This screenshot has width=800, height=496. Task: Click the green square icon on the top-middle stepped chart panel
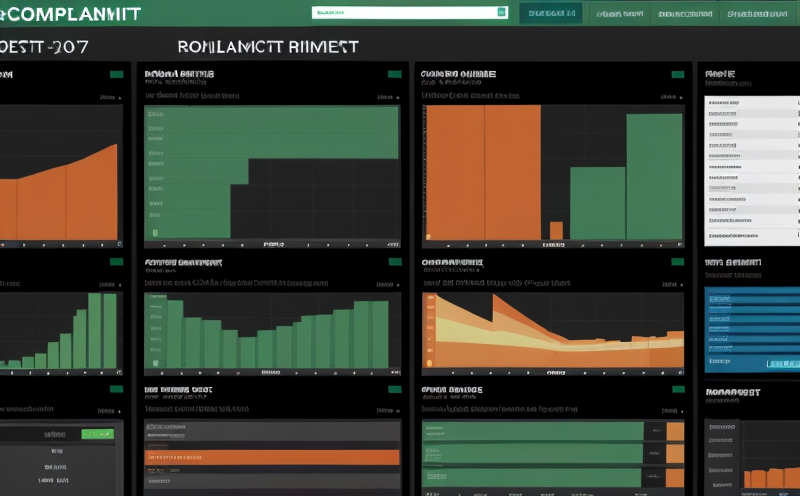[x=393, y=74]
